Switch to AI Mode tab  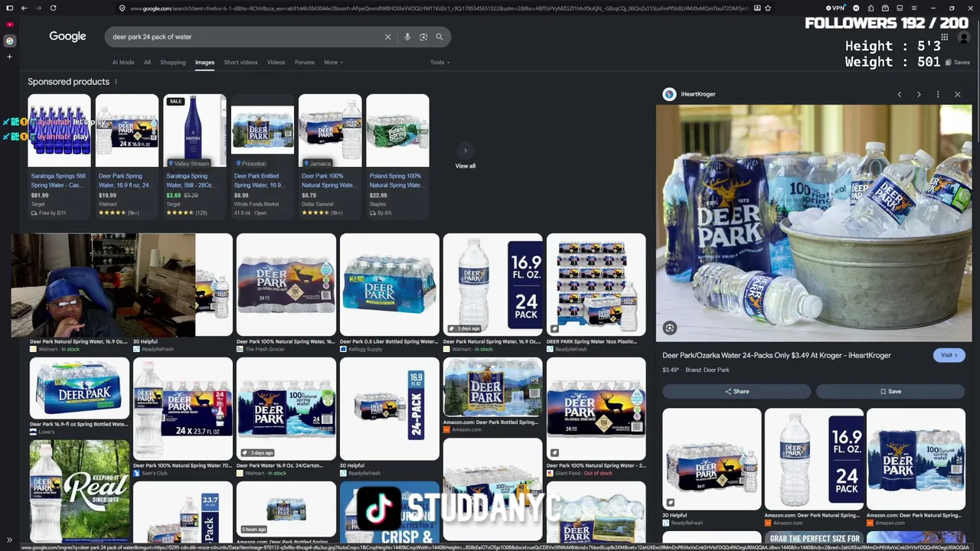[x=123, y=63]
